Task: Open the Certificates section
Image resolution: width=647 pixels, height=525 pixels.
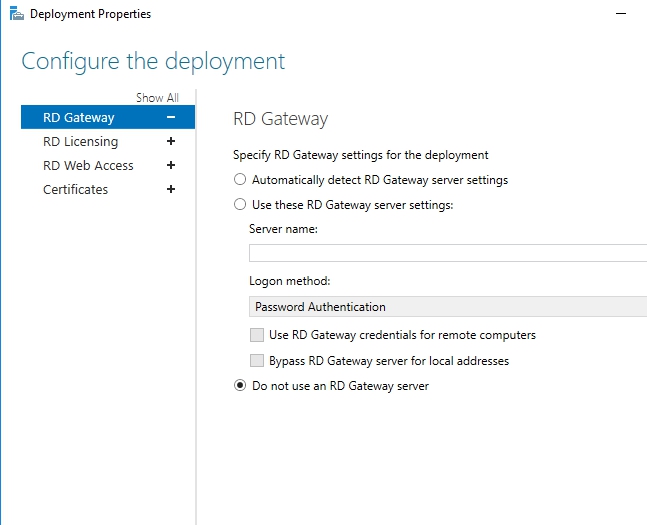Action: tap(75, 190)
